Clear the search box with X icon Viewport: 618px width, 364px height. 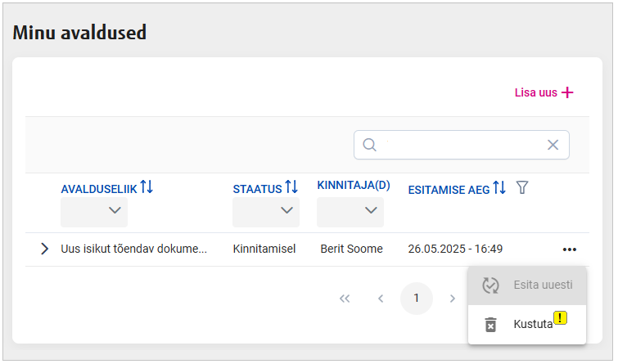tap(553, 145)
